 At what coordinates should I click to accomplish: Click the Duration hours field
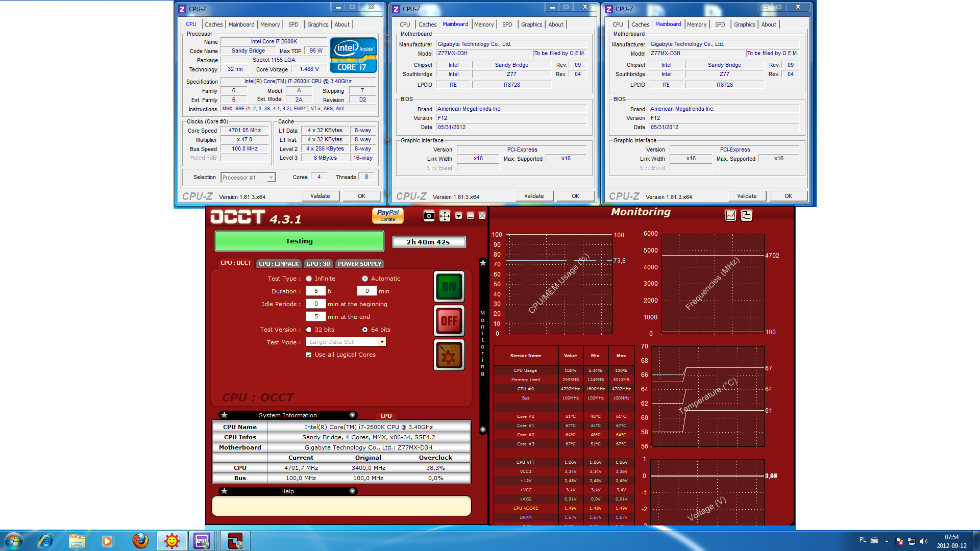[x=316, y=291]
